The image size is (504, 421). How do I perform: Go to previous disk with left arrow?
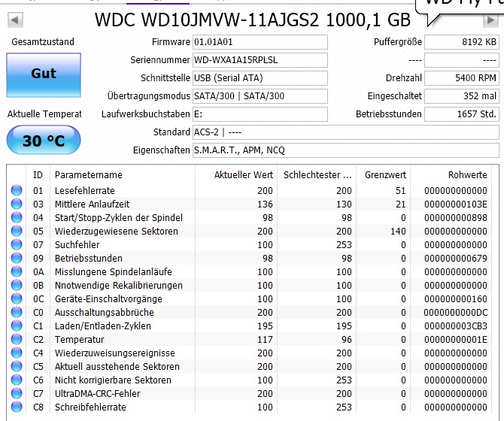coord(15,20)
